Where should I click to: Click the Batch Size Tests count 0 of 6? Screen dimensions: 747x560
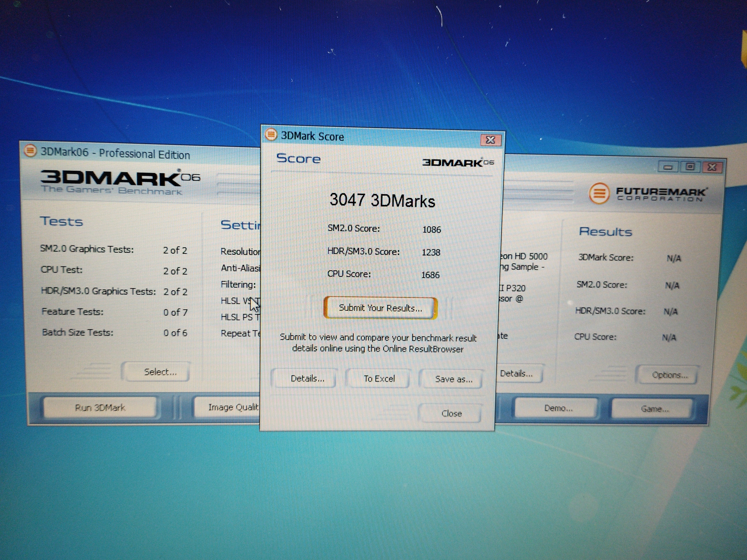[x=175, y=333]
